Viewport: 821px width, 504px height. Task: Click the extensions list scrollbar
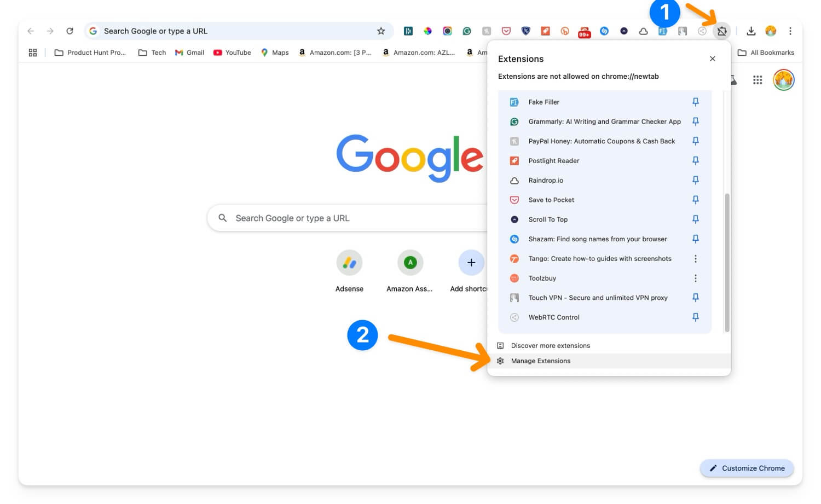[x=727, y=263]
